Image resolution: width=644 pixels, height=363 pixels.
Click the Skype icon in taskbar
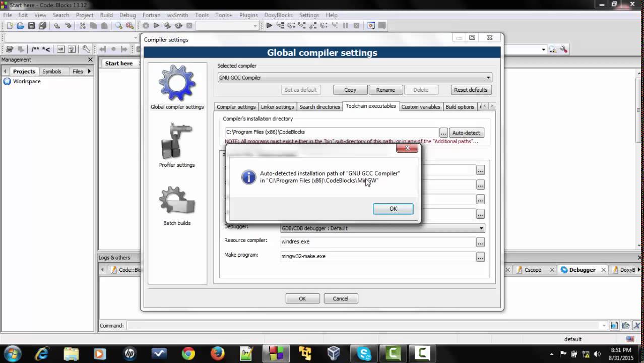364,354
